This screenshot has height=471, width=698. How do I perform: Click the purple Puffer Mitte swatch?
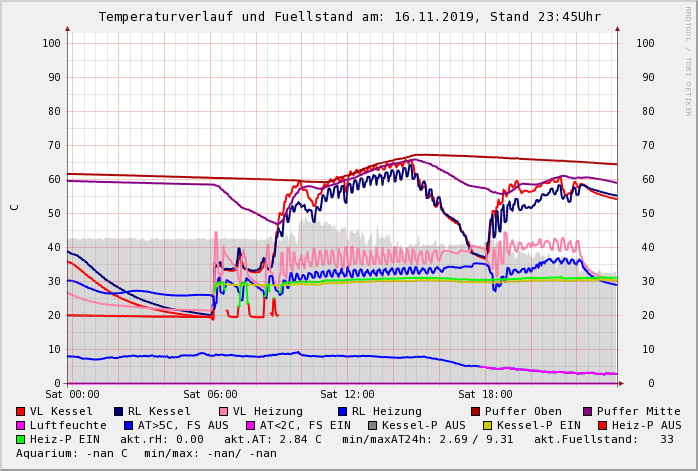[588, 411]
